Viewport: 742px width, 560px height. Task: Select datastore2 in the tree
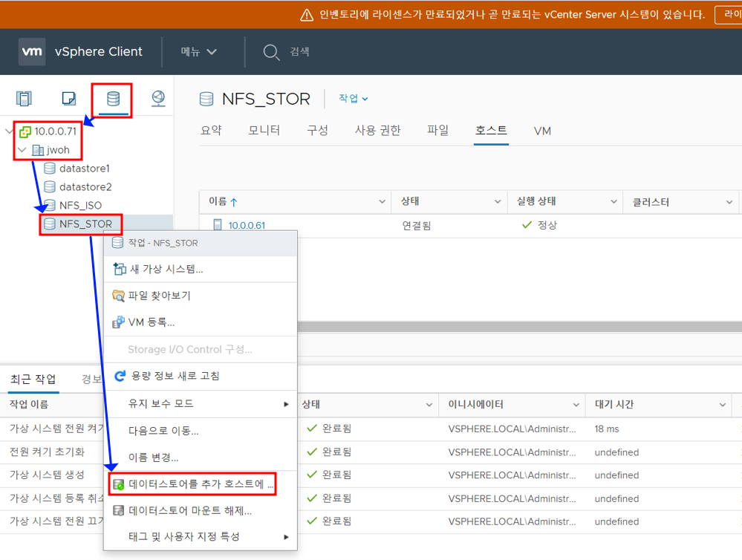coord(85,187)
